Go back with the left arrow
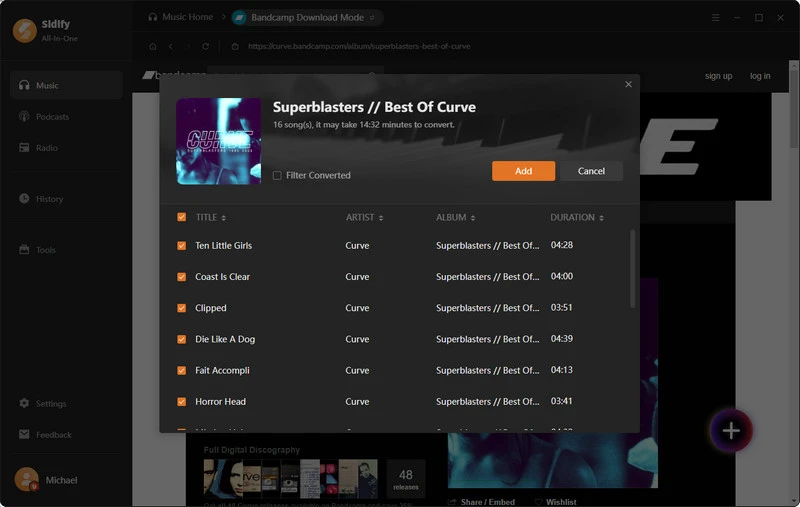Image resolution: width=800 pixels, height=507 pixels. click(x=170, y=46)
